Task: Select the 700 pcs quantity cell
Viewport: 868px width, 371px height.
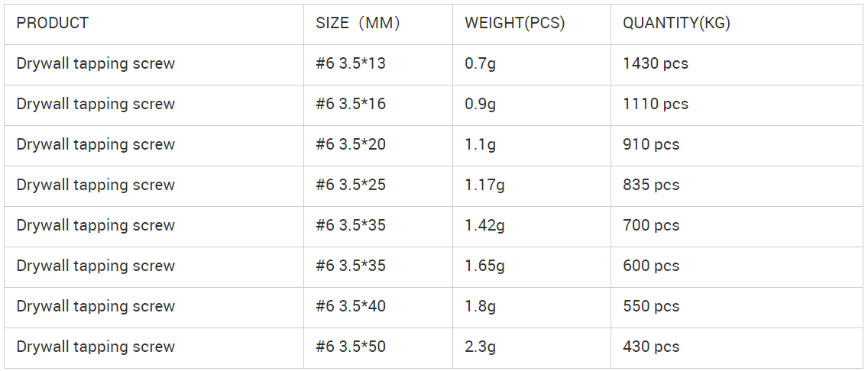Action: [x=650, y=225]
